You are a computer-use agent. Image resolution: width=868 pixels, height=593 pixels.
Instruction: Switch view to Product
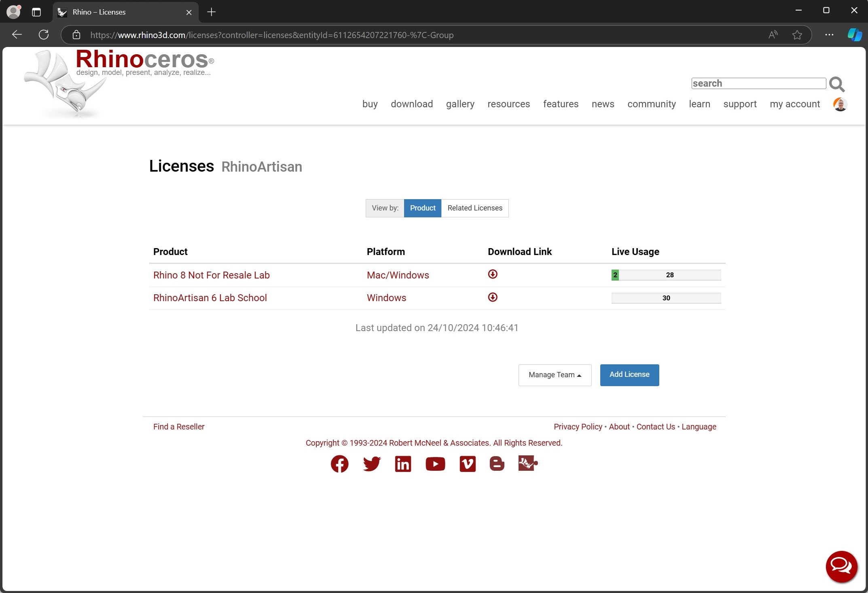[422, 208]
